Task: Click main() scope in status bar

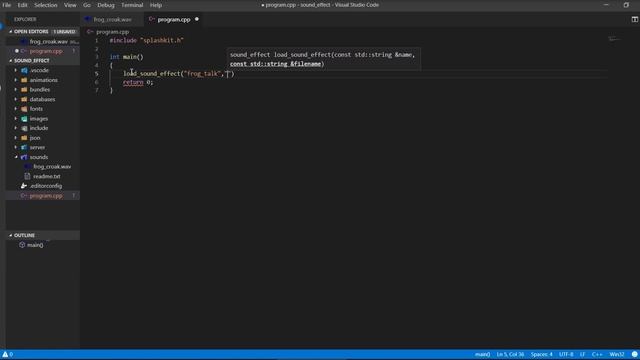Action: pyautogui.click(x=482, y=354)
